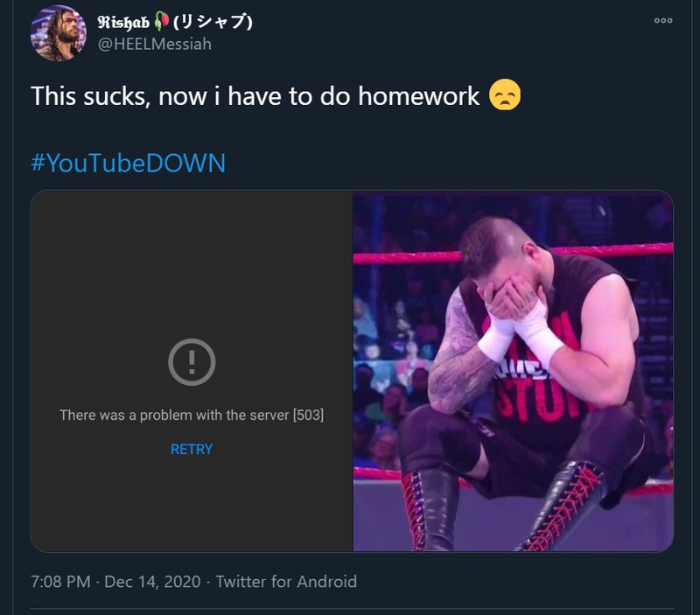Open the 7:08 PM tweet timestamp
This screenshot has height=615, width=700.
[59, 581]
